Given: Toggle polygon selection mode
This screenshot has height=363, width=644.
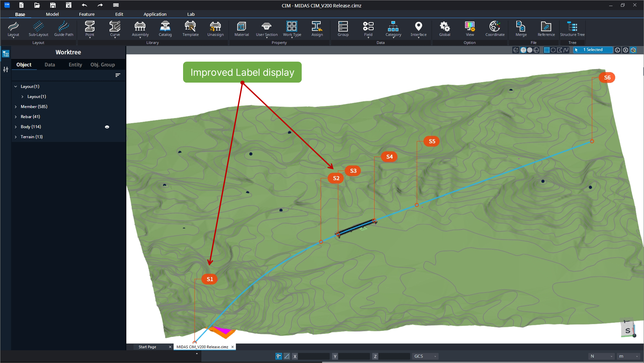Looking at the screenshot, I should (560, 50).
